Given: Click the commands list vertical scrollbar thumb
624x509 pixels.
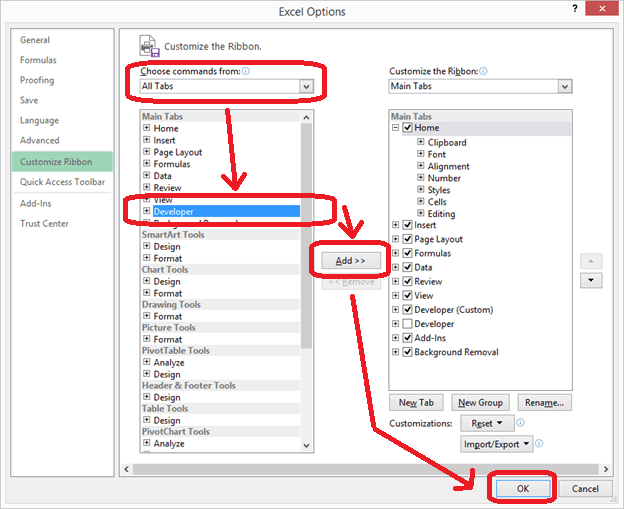Looking at the screenshot, I should pos(306,235).
